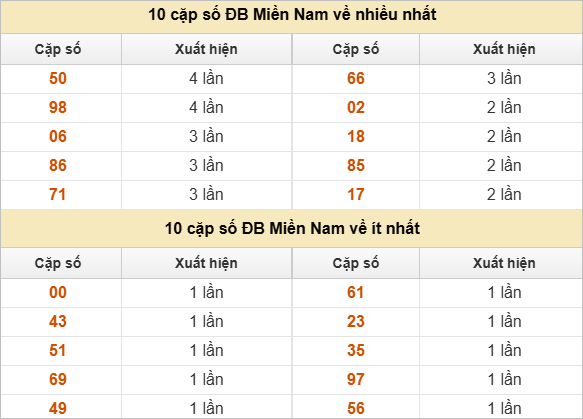Click the first 'Cặp số' column header
The width and height of the screenshot is (583, 419).
[x=58, y=49]
